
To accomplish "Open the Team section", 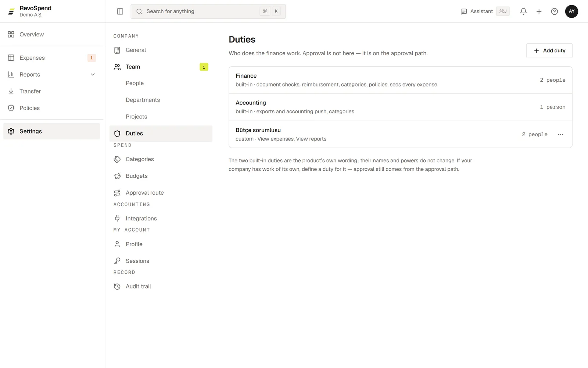I will (x=161, y=67).
